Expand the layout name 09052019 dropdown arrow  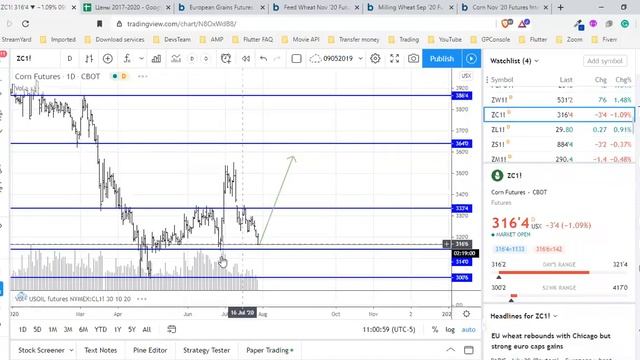[x=360, y=59]
